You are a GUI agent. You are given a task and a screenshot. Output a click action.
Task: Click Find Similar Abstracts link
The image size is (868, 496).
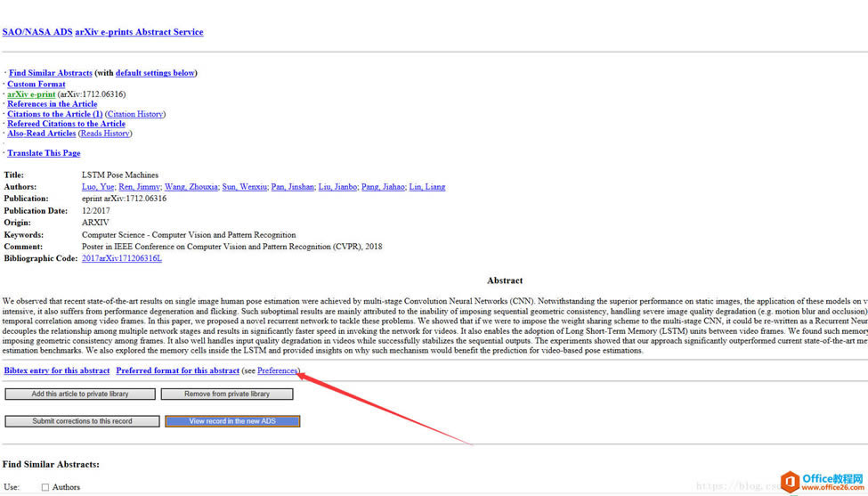(51, 73)
